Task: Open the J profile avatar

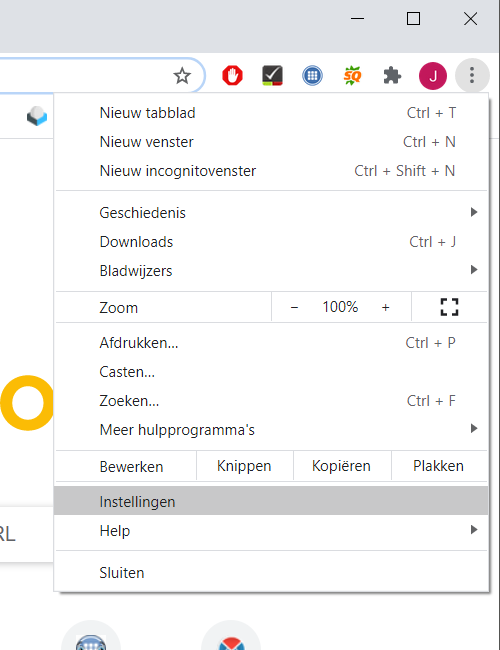Action: tap(433, 76)
